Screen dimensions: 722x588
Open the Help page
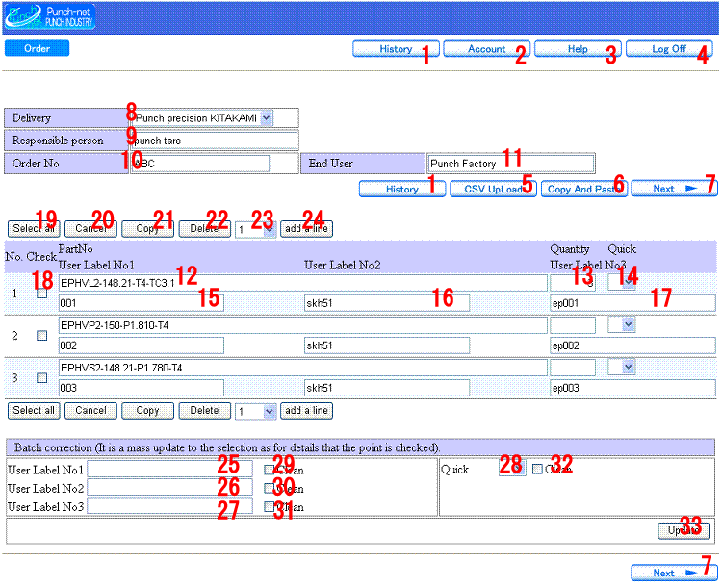pyautogui.click(x=578, y=49)
